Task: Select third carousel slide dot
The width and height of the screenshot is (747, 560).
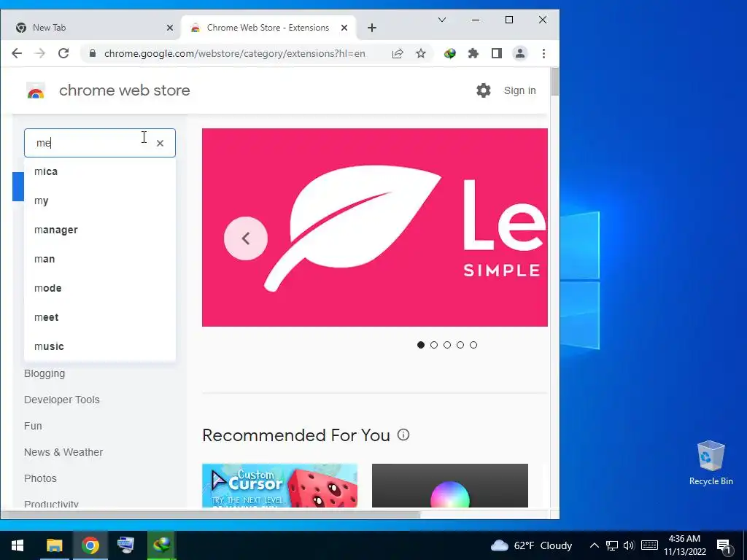Action: coord(447,345)
